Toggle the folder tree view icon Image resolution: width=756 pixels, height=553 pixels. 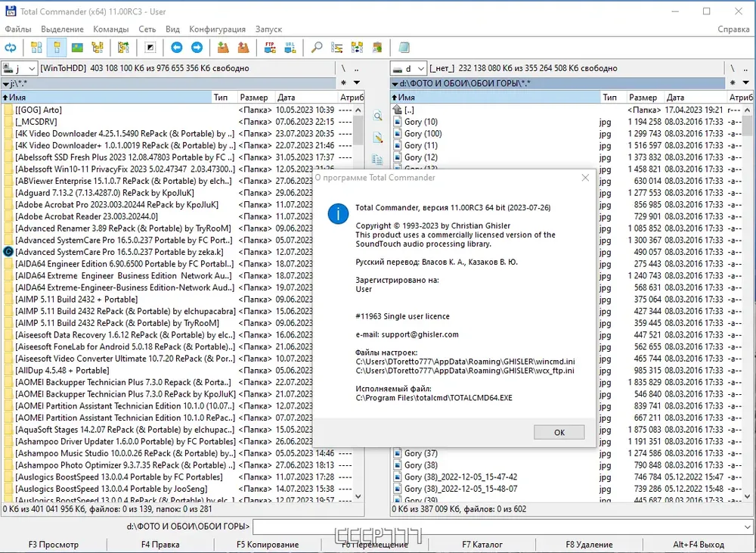98,48
